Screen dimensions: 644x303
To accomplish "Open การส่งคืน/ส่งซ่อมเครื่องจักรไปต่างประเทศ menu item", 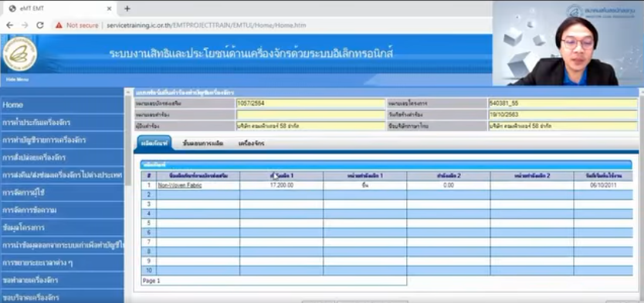I will click(x=62, y=175).
